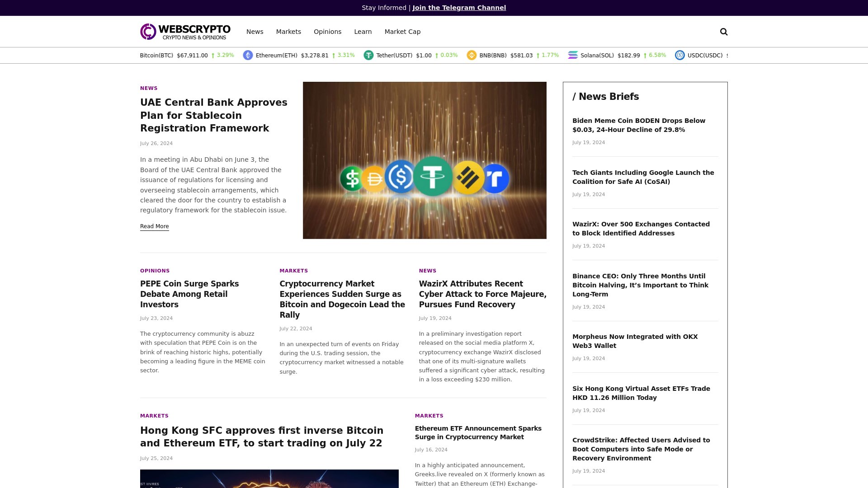This screenshot has height=488, width=868.
Task: Click the July 26, 2024 date
Action: tap(156, 144)
